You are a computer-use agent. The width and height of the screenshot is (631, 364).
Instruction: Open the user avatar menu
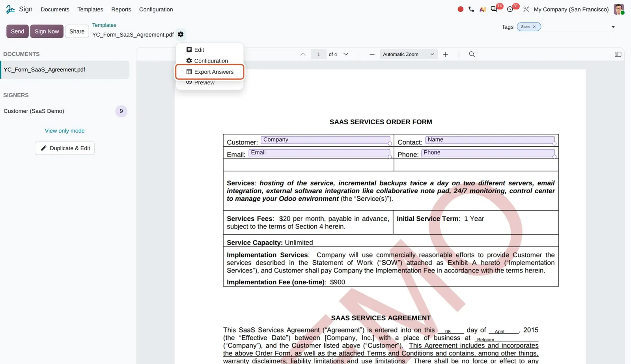pos(619,9)
